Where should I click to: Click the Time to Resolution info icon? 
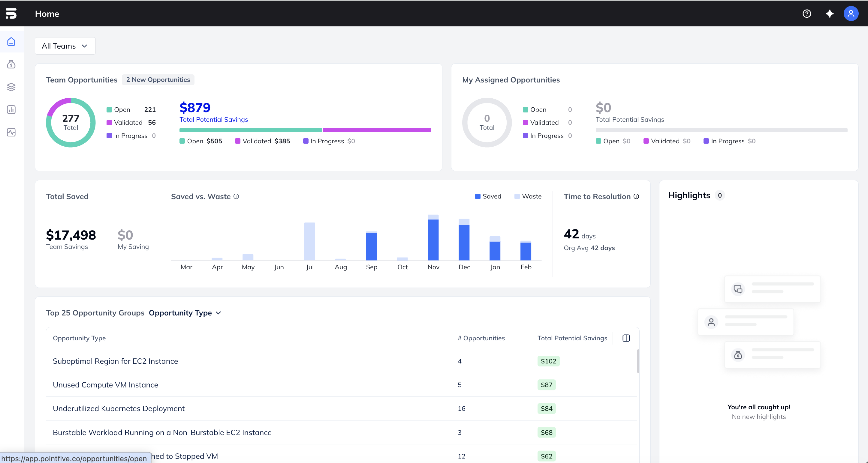click(x=636, y=196)
